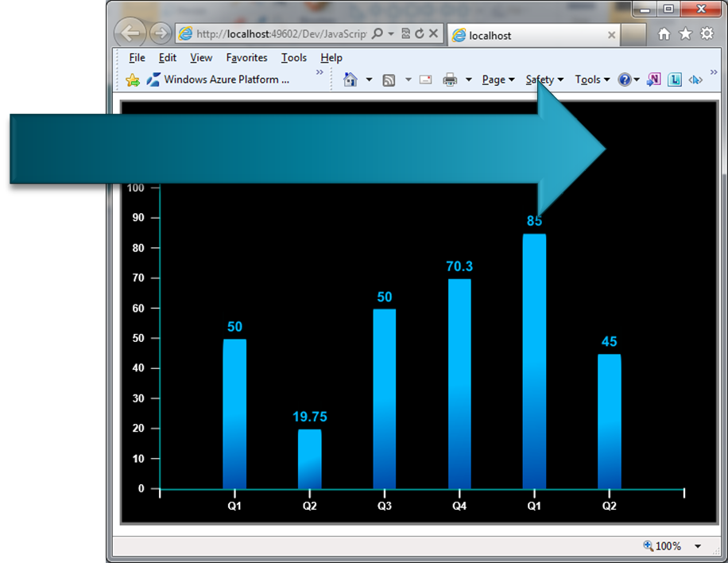This screenshot has height=563, width=728.
Task: Stop loading with the X in address bar
Action: coord(434,33)
